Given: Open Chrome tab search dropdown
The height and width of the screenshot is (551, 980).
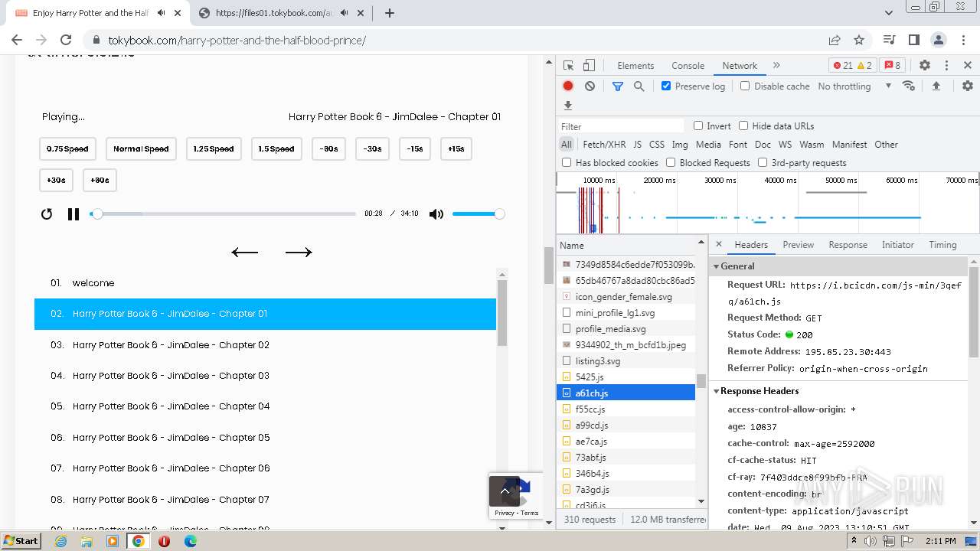Looking at the screenshot, I should [x=889, y=13].
